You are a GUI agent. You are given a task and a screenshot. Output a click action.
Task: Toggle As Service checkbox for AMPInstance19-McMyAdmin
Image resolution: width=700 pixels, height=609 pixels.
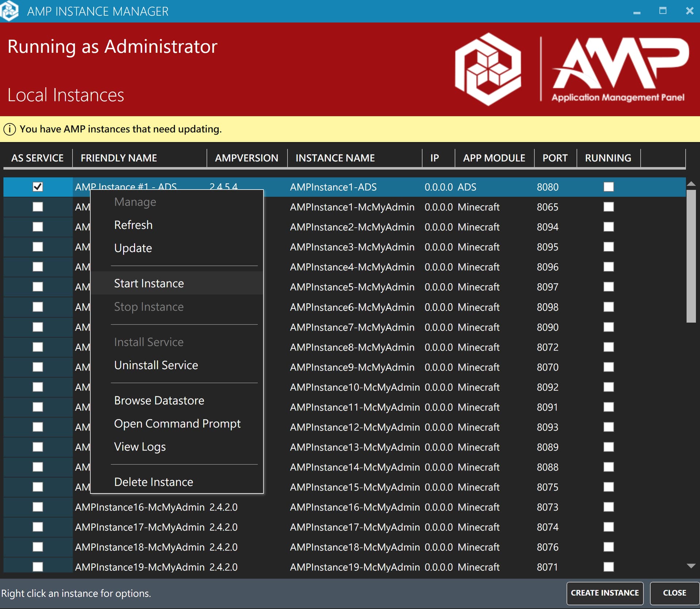[38, 567]
